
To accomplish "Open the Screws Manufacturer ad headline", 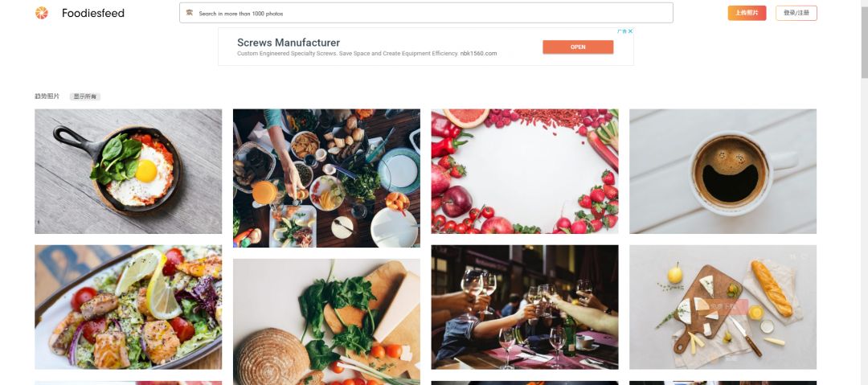I will (289, 43).
